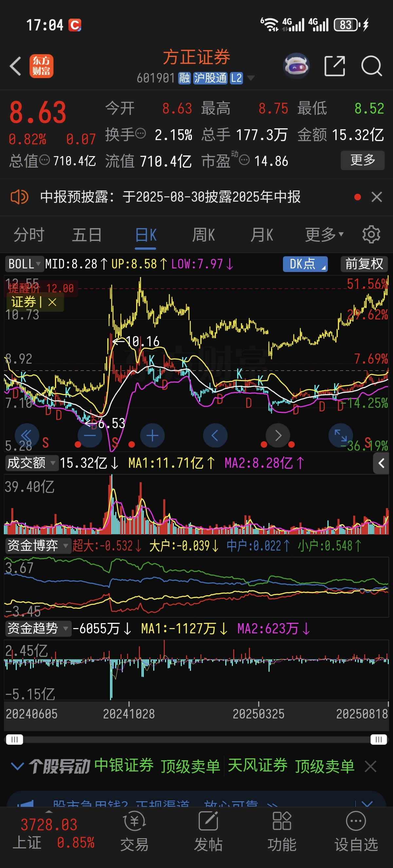Close the 个股异动 ticker bar
This screenshot has width=393, height=868.
[x=370, y=767]
